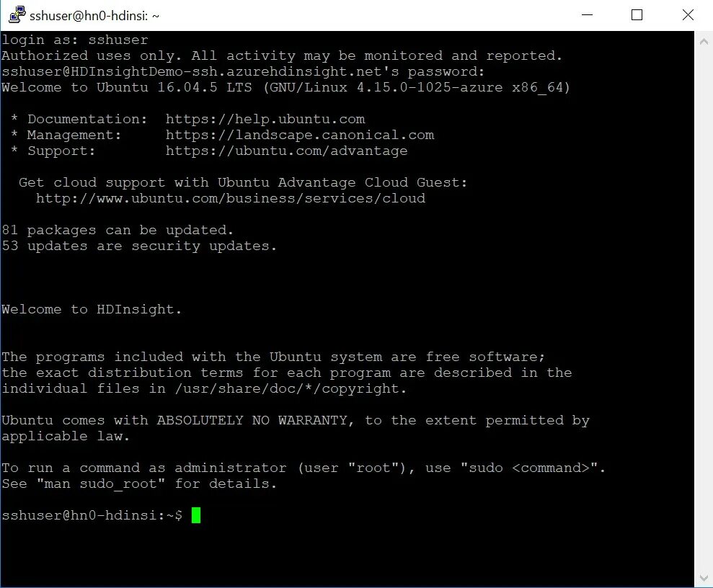The height and width of the screenshot is (588, 713).
Task: Click the '* Support:' label
Action: pyautogui.click(x=53, y=151)
